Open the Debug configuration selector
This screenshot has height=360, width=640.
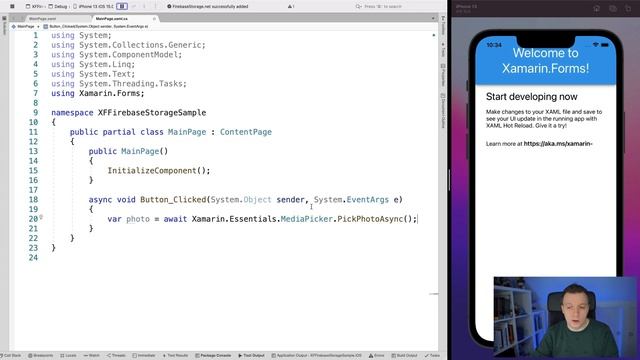pos(58,7)
